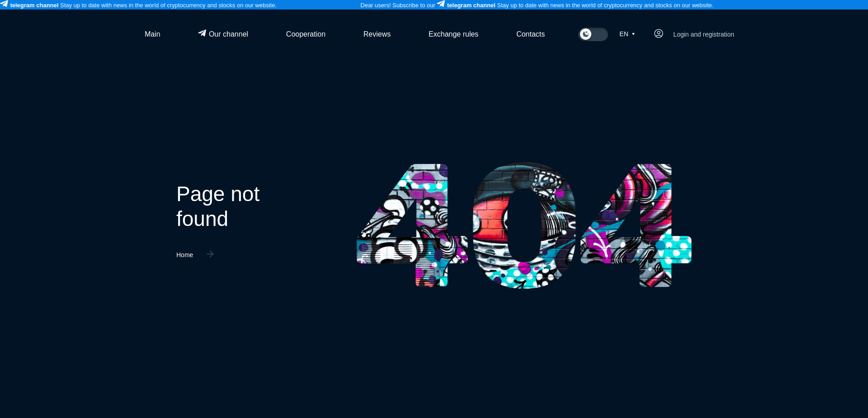Viewport: 868px width, 418px height.
Task: Toggle the dark mode switch
Action: click(593, 34)
